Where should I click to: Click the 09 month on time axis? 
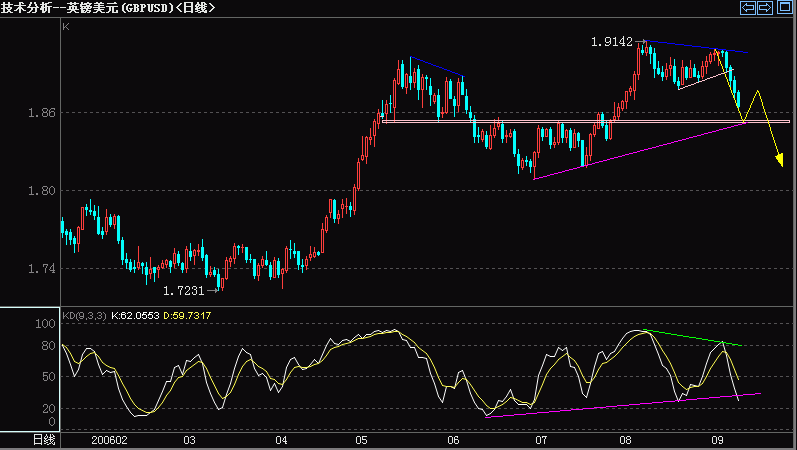717,440
